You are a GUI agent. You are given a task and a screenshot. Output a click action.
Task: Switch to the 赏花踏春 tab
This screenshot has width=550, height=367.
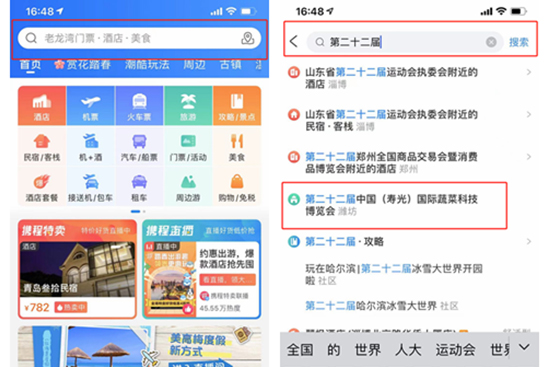point(83,65)
